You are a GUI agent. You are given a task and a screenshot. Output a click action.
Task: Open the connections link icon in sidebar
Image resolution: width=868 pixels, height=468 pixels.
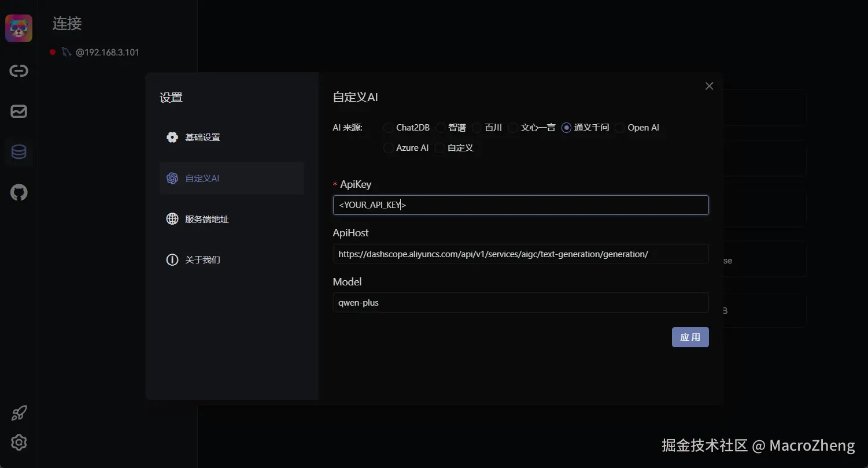[19, 71]
